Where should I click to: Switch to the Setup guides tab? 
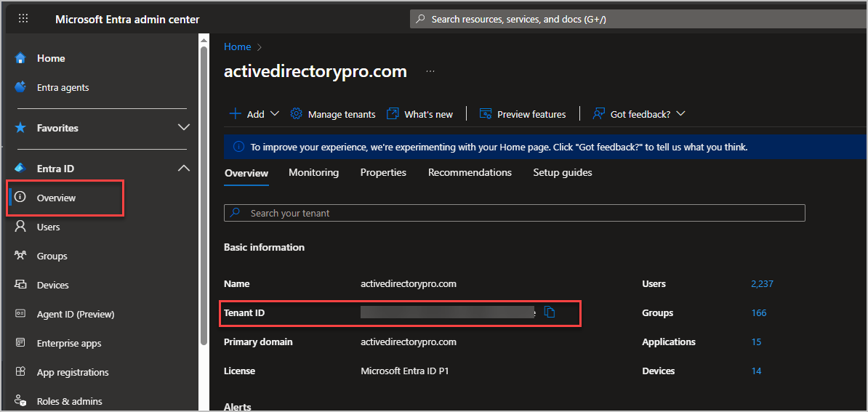(x=563, y=173)
